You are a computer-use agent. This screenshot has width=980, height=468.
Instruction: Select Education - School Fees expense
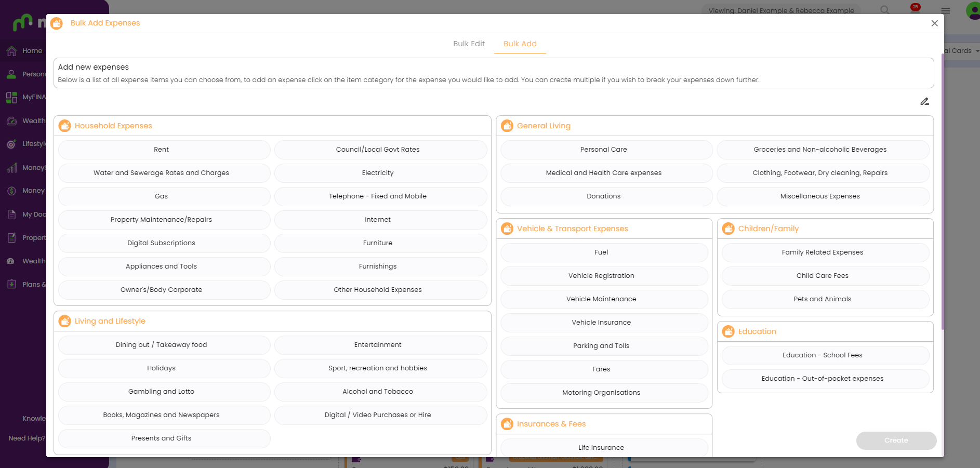click(826, 355)
